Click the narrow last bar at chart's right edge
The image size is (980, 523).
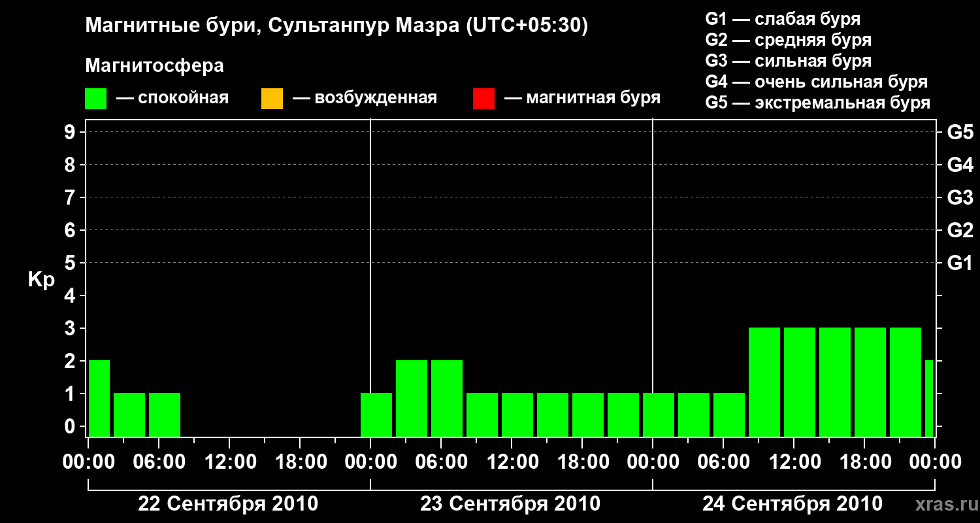tap(928, 397)
